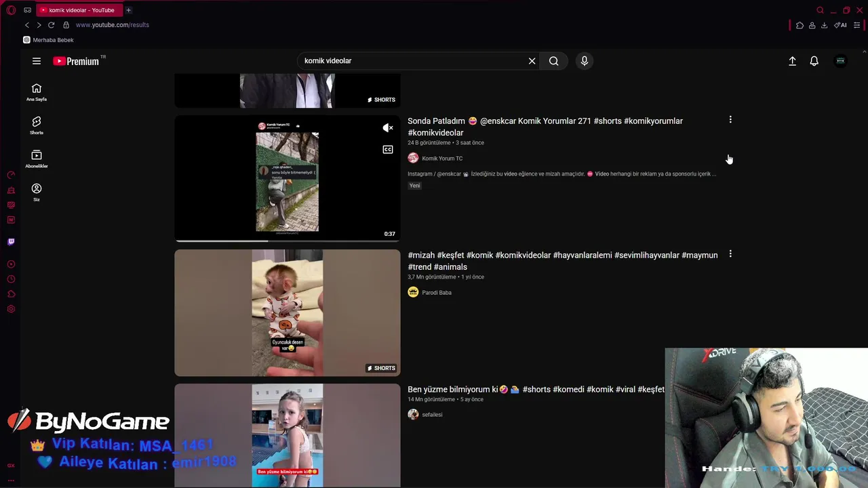Click the www.youtube.com/results address bar
This screenshot has width=868, height=488.
(113, 25)
